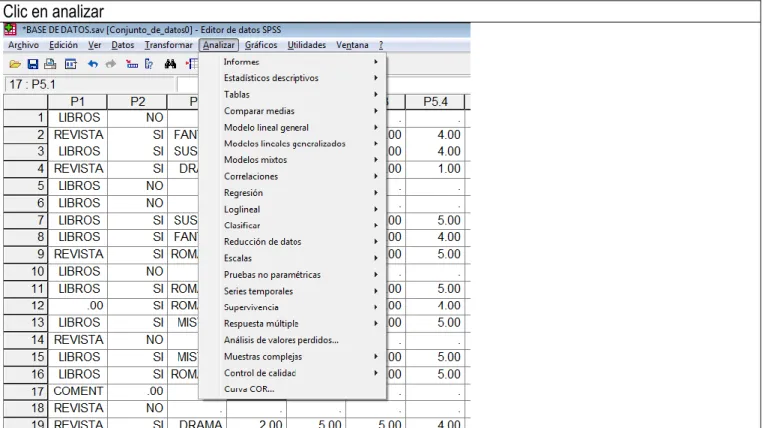Click the Save floppy disk icon

point(33,64)
